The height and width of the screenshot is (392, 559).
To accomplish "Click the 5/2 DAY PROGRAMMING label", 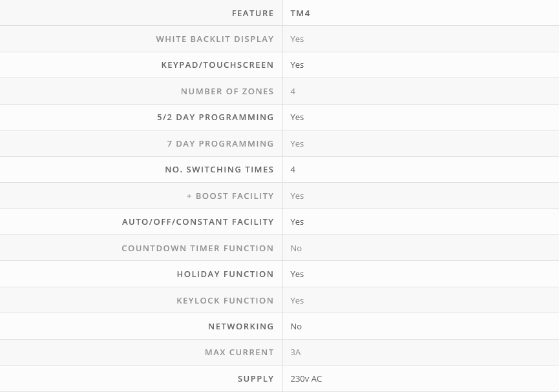I will [x=215, y=117].
